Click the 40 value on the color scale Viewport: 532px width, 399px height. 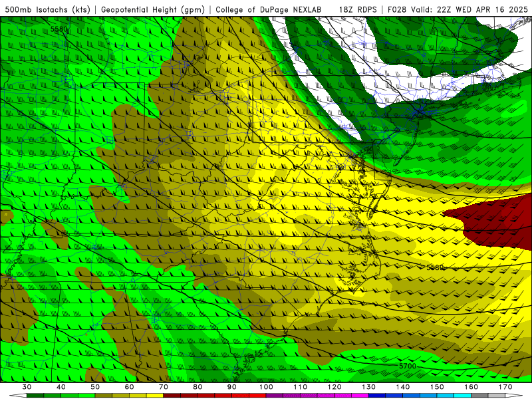(61, 387)
